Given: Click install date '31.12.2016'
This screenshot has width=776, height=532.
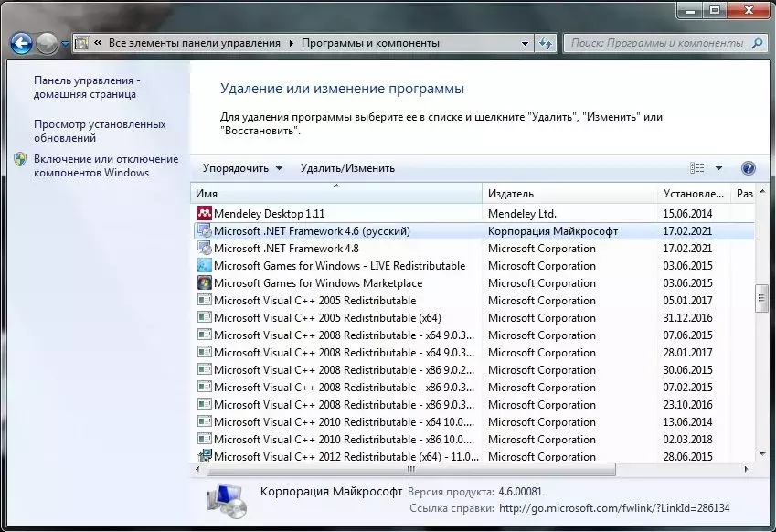Looking at the screenshot, I should coord(687,318).
